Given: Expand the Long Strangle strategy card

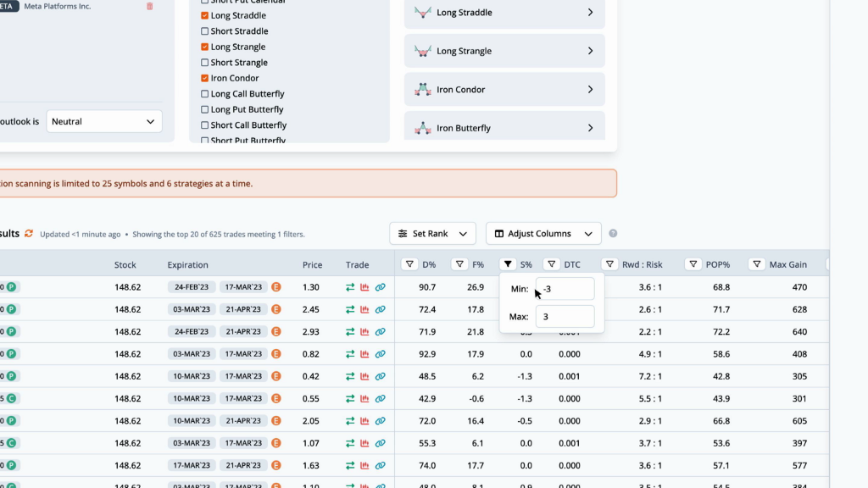Looking at the screenshot, I should [x=504, y=51].
